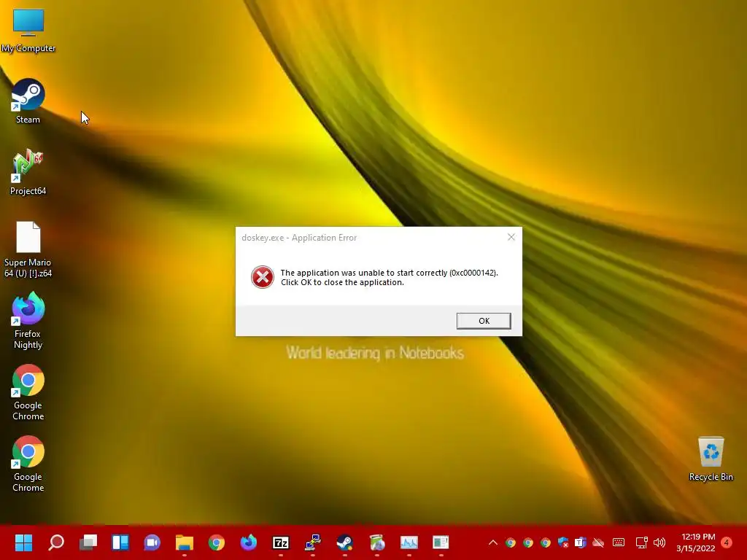The width and height of the screenshot is (747, 560).
Task: Select the Firefox Nightly desktop shortcut
Action: click(28, 321)
